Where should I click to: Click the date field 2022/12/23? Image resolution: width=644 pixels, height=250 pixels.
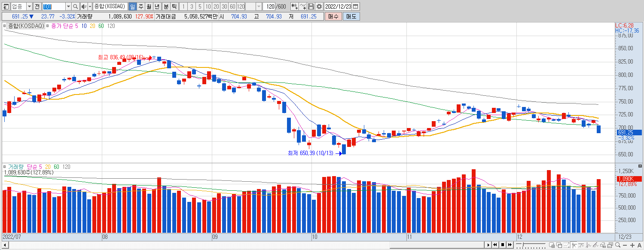(x=339, y=6)
